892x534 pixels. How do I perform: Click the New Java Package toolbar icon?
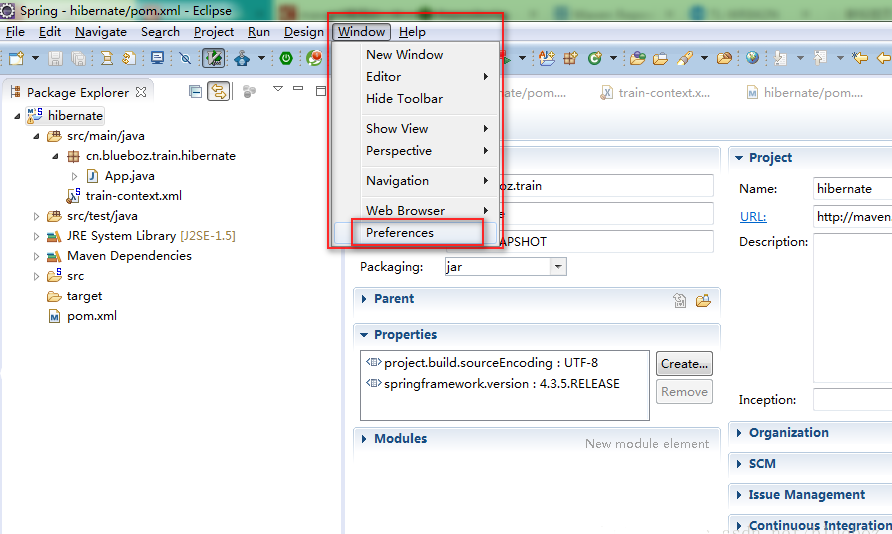(571, 58)
